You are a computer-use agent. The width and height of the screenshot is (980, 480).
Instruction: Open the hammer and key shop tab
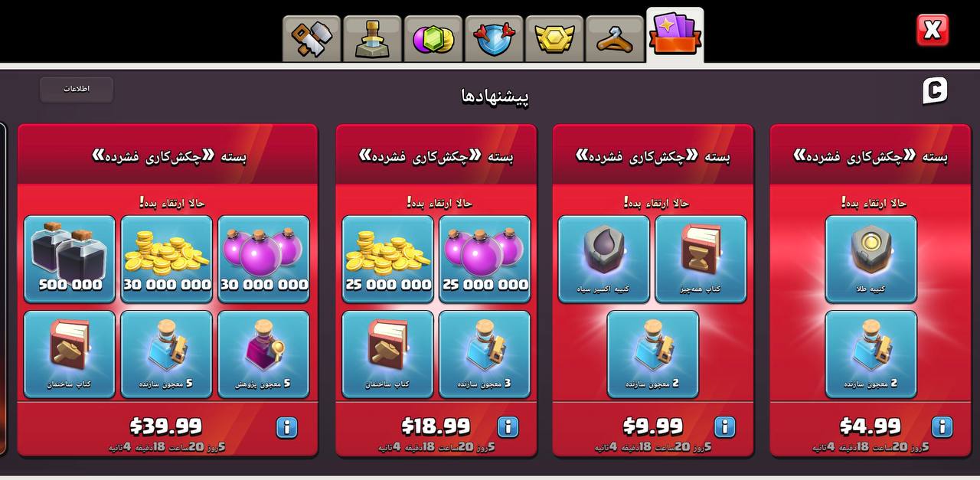(312, 38)
